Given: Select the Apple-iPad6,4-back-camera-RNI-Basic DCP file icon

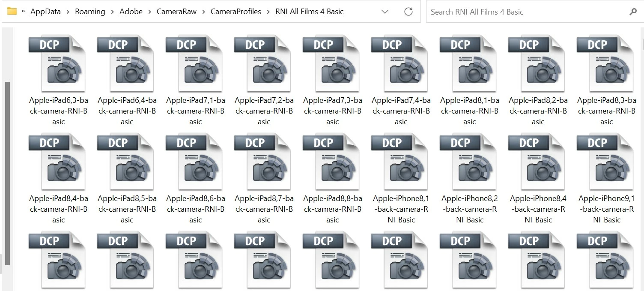Looking at the screenshot, I should point(125,63).
